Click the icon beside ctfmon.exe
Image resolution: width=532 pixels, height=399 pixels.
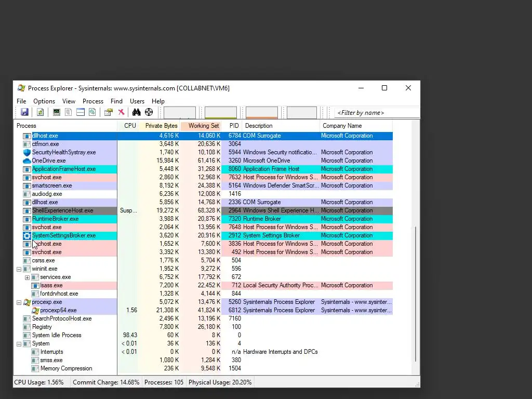coord(27,144)
